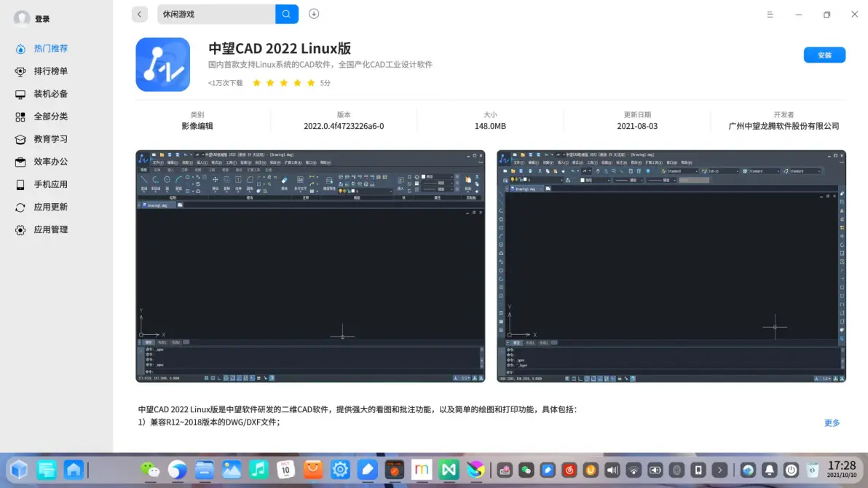
Task: Open the blue browser icon in dock
Action: pos(177,471)
